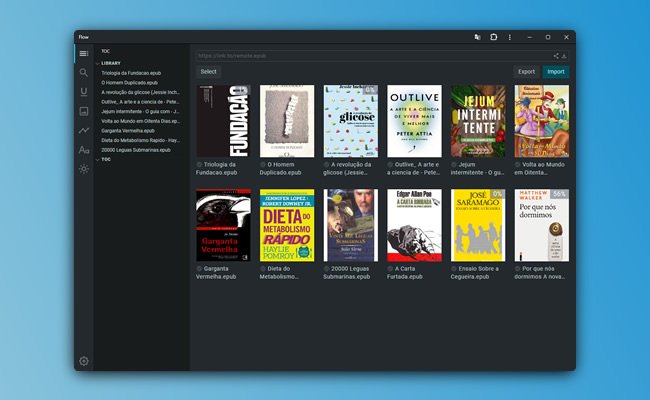This screenshot has width=650, height=400.
Task: Open O Homem Duplicado.epub in sidebar list
Action: pos(129,82)
